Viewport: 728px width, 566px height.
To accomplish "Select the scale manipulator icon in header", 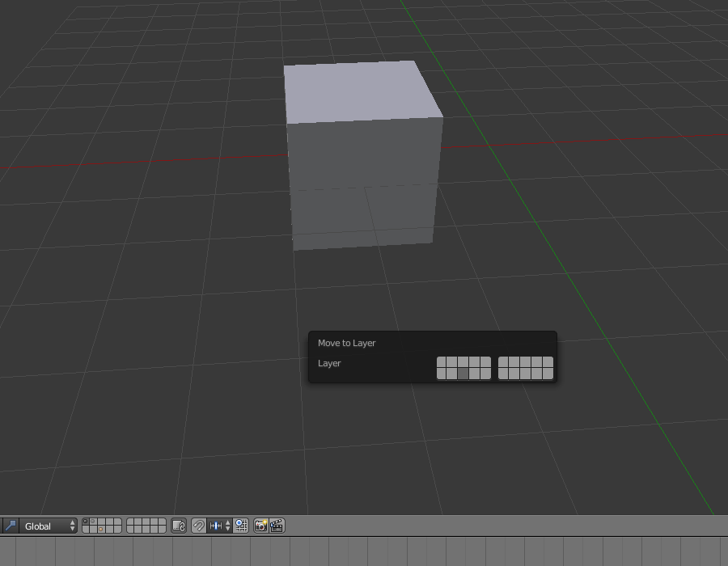I will click(11, 526).
